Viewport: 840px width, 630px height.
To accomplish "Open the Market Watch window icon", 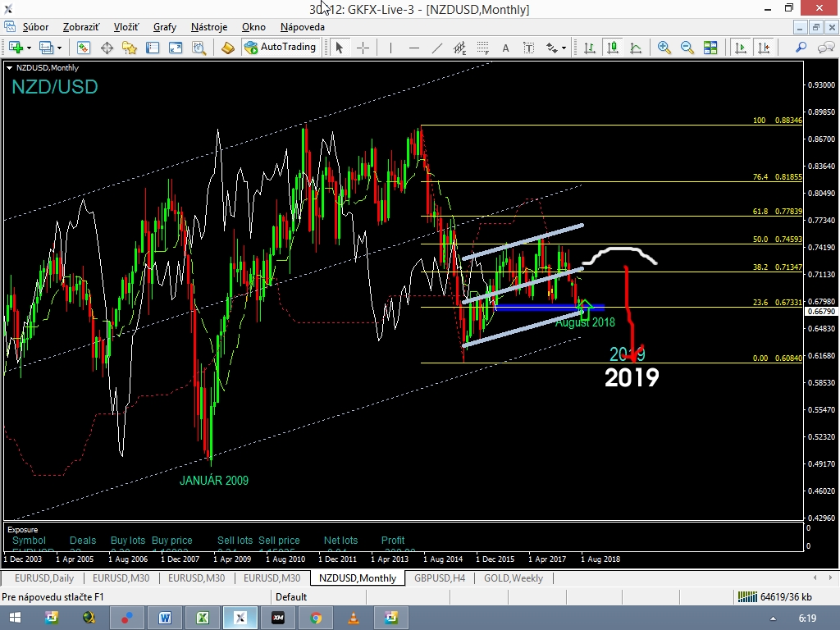I will coord(83,48).
